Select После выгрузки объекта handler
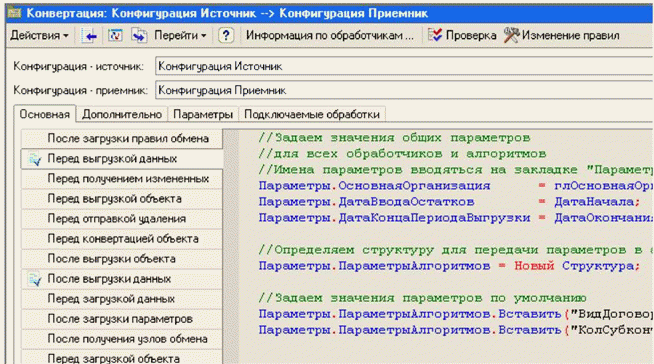654x364 pixels. click(x=122, y=259)
